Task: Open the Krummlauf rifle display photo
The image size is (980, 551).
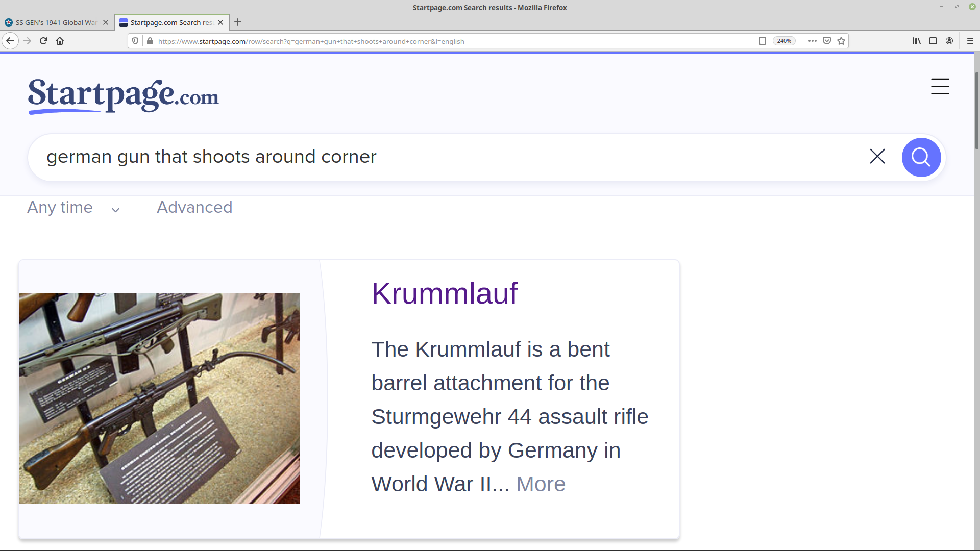Action: (160, 398)
